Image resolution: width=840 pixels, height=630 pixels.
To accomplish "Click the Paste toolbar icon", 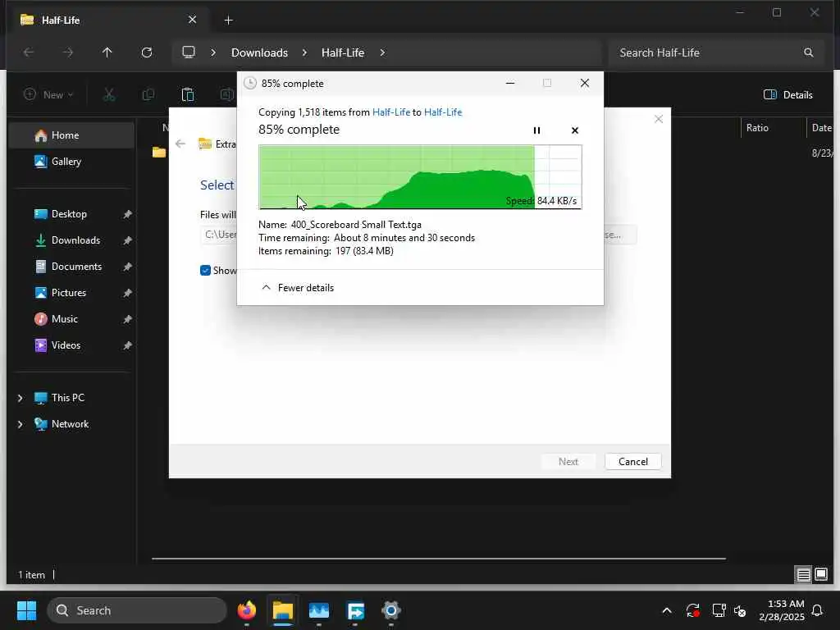I will (188, 95).
